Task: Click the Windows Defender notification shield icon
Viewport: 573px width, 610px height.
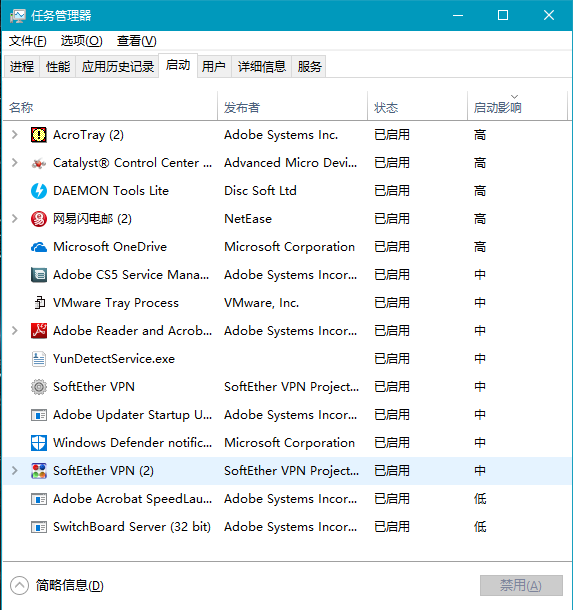Action: pyautogui.click(x=39, y=443)
